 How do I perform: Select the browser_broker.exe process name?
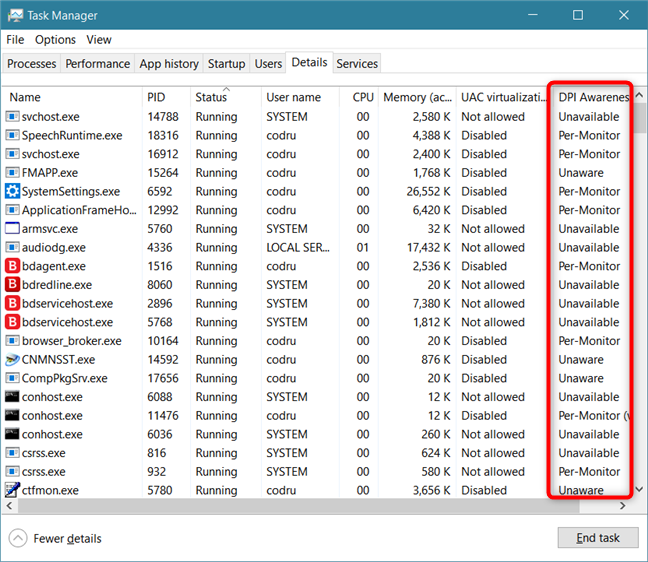pos(71,341)
